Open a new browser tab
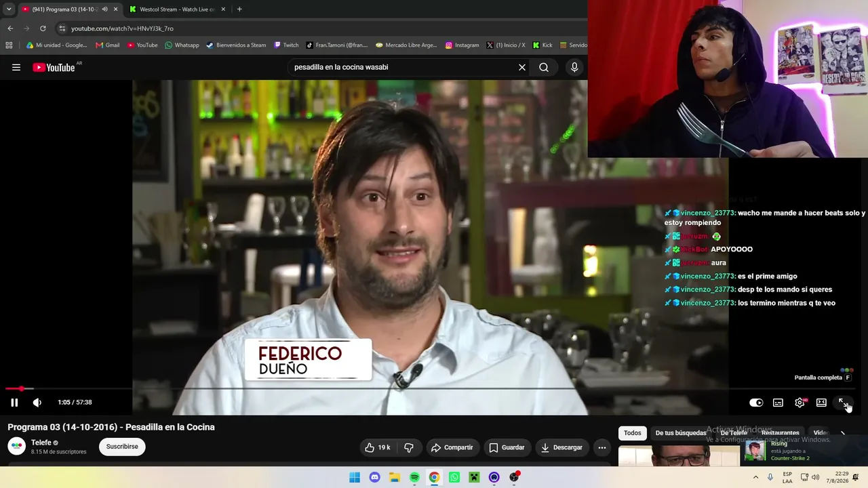 (x=239, y=9)
